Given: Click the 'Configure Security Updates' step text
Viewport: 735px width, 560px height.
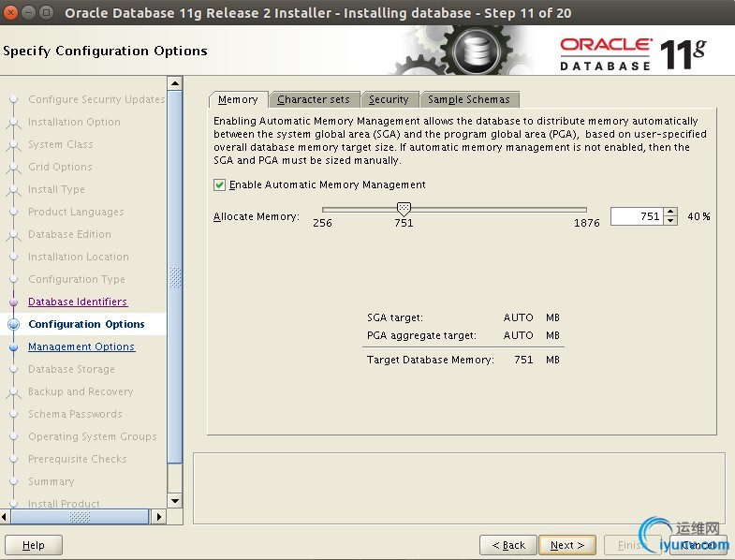Looking at the screenshot, I should point(96,99).
